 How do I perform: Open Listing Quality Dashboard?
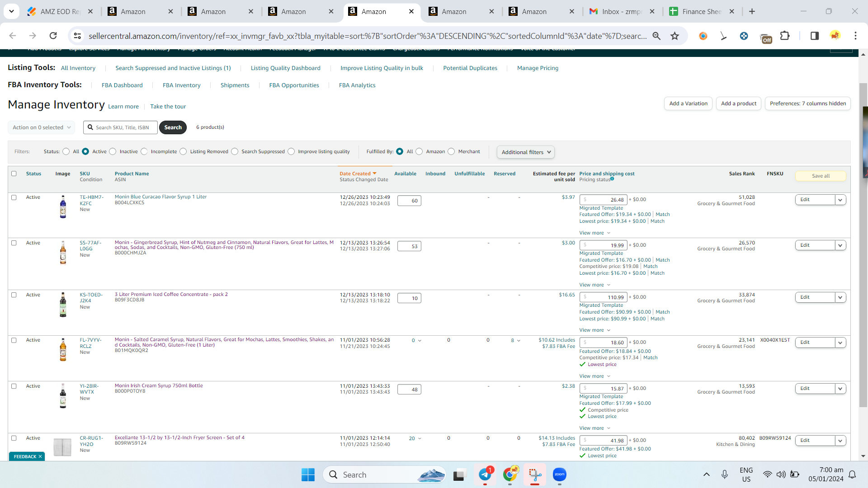(x=286, y=68)
